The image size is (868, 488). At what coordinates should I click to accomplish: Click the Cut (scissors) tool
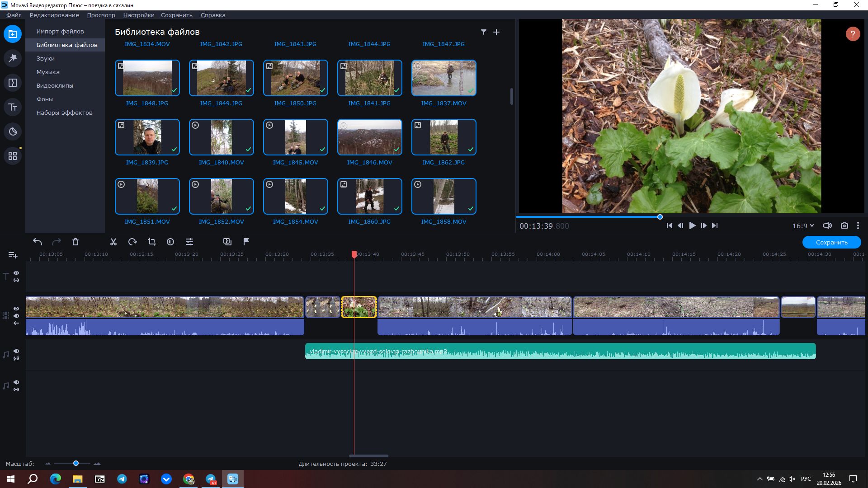113,242
